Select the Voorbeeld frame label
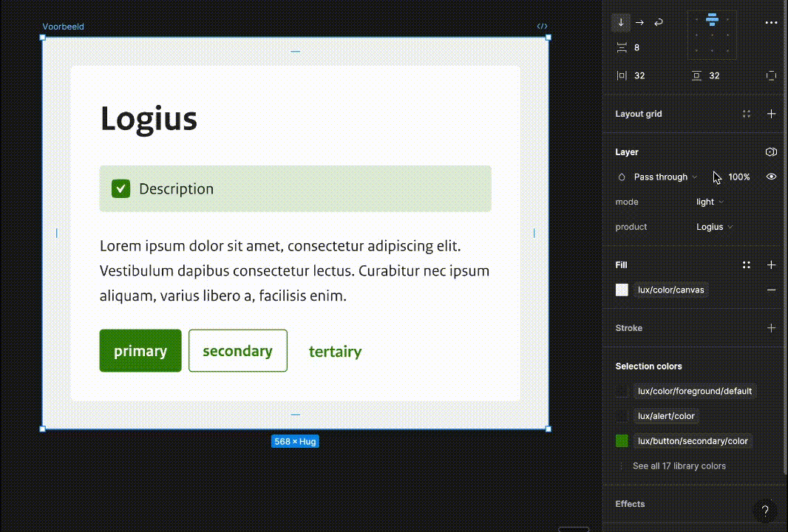The width and height of the screenshot is (788, 532). [x=64, y=27]
